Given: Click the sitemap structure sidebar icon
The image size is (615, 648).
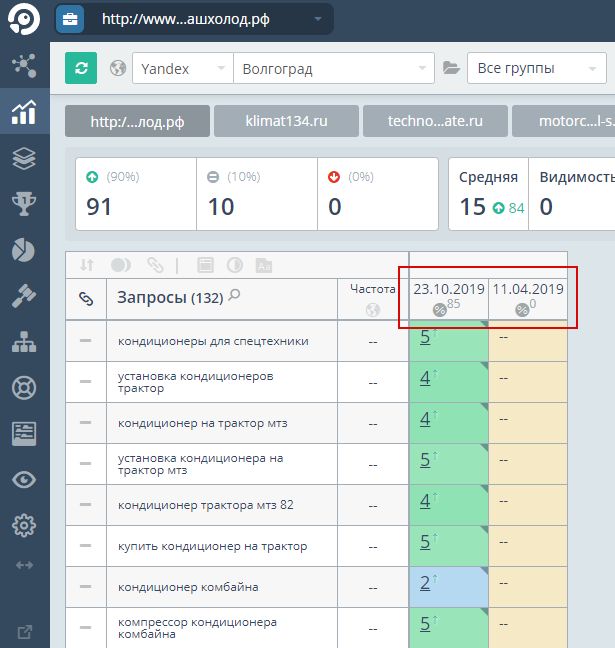Looking at the screenshot, I should coord(24,342).
